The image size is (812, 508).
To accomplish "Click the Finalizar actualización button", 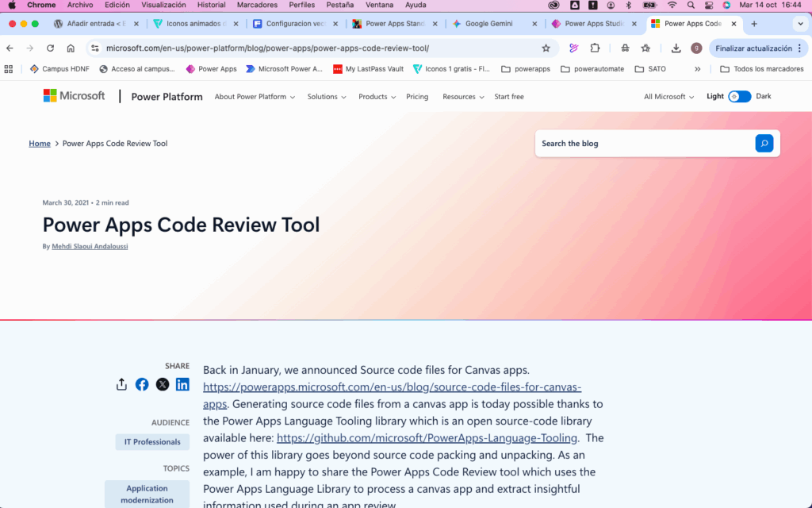I will [753, 48].
